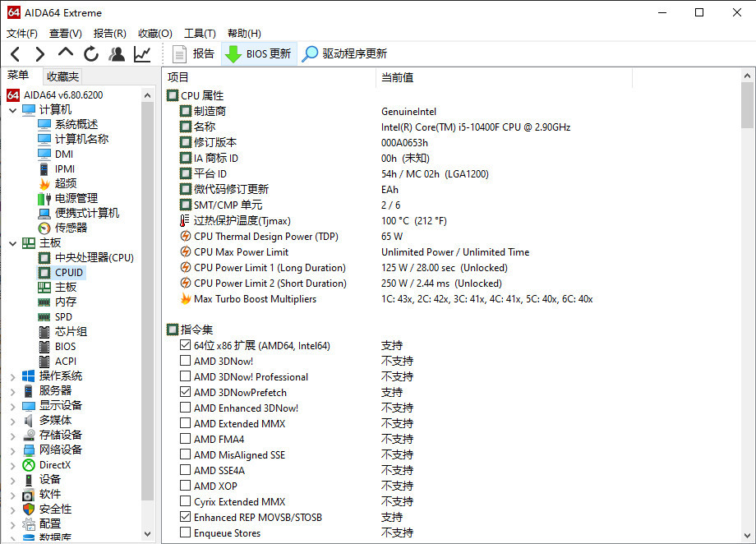The height and width of the screenshot is (544, 756).
Task: Expand the 操作系统 tree node
Action: pos(12,376)
